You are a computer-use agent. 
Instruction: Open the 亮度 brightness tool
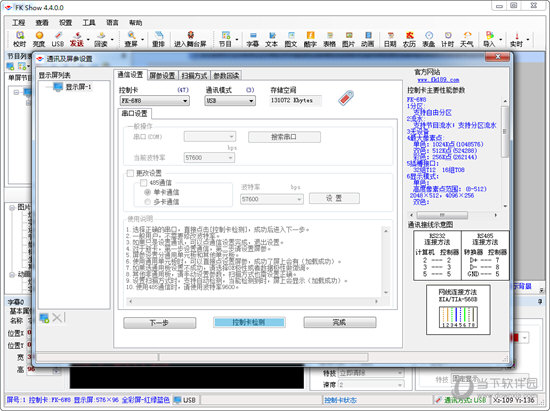(39, 39)
